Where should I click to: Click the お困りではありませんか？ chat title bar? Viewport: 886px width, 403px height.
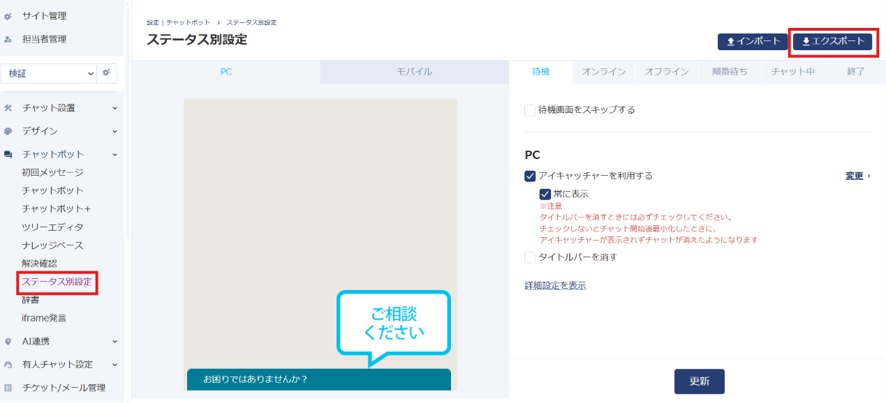coord(319,380)
